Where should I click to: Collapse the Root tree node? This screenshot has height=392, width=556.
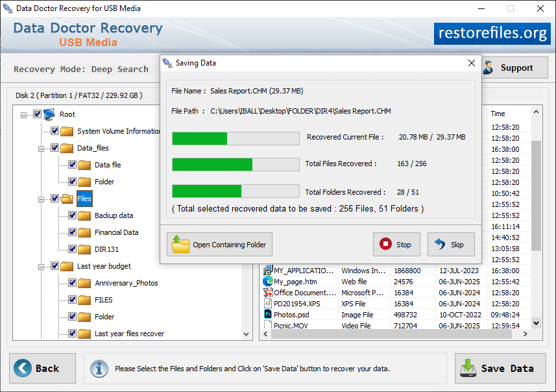coord(23,115)
